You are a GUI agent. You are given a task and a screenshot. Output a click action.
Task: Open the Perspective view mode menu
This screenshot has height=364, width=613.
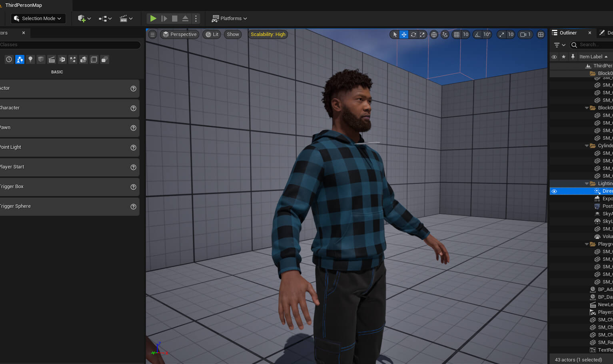tap(180, 34)
